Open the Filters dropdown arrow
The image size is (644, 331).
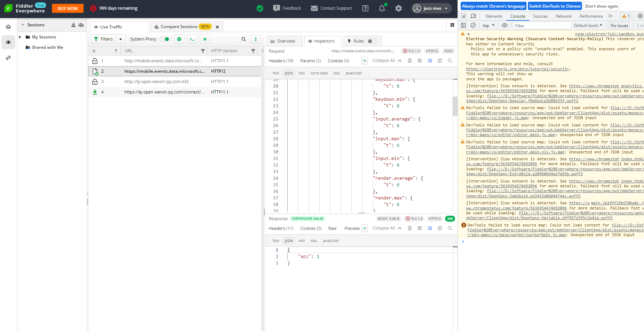121,39
